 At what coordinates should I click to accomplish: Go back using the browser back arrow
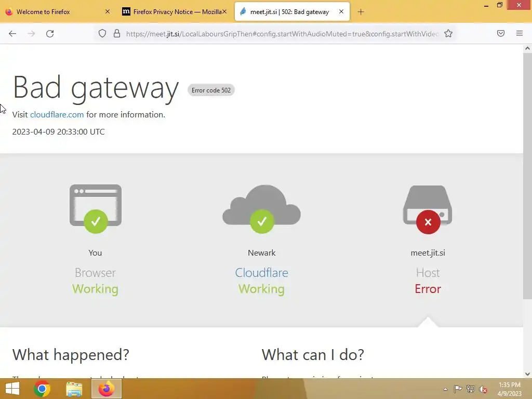[x=12, y=34]
